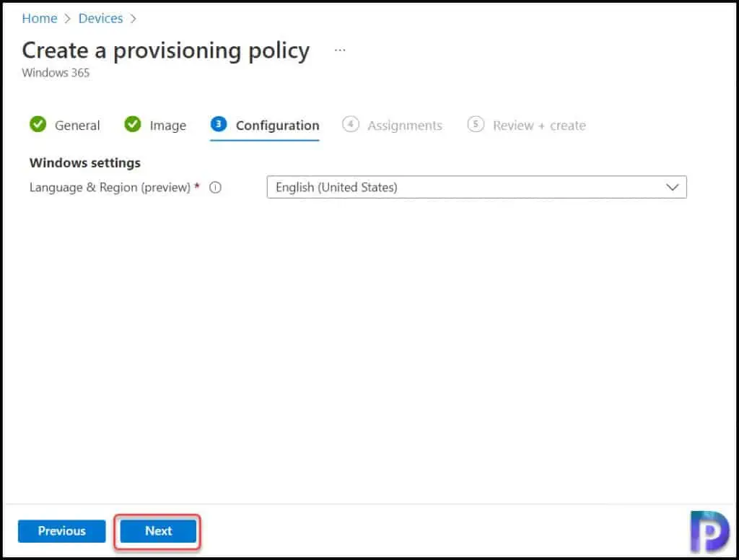Click the Next button
Viewport: 739px width, 560px height.
[x=158, y=531]
